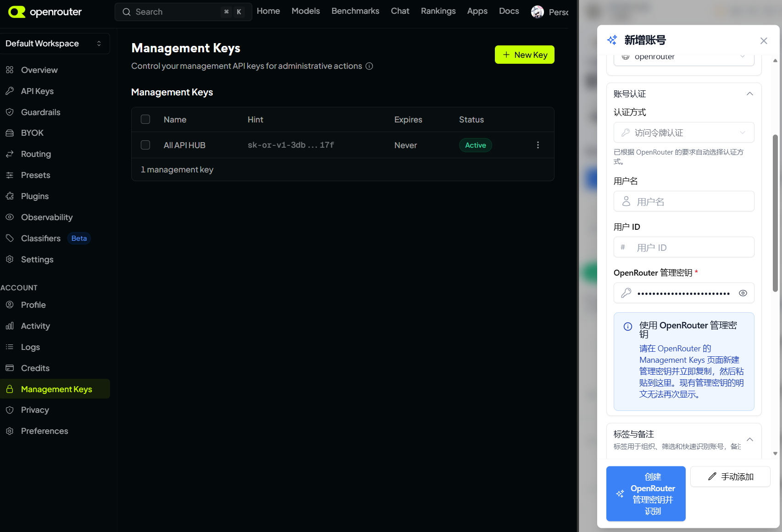Viewport: 782px width, 532px height.
Task: Click the Settings gear icon
Action: click(10, 259)
